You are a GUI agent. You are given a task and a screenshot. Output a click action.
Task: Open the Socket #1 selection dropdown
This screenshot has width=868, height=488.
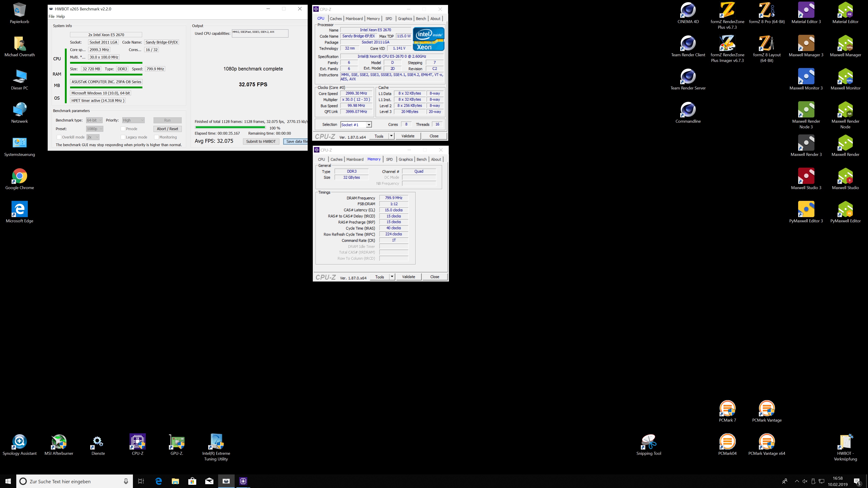click(356, 125)
